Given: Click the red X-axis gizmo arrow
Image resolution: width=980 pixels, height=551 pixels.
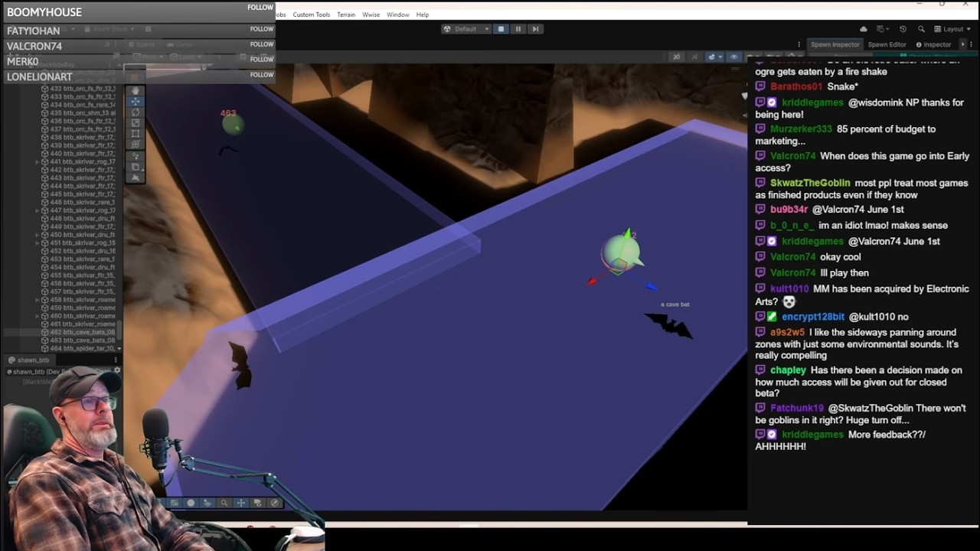Looking at the screenshot, I should 593,282.
